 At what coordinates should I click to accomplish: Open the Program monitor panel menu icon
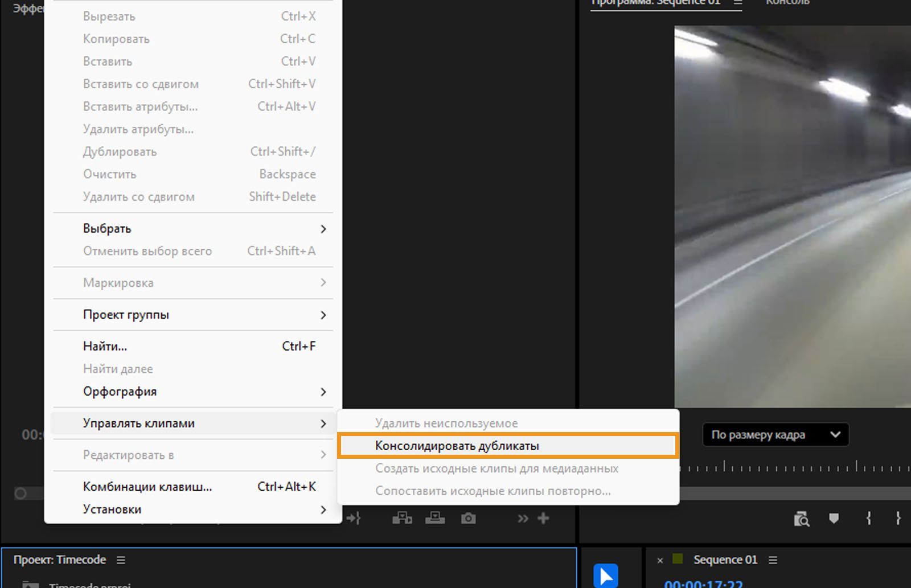click(738, 3)
